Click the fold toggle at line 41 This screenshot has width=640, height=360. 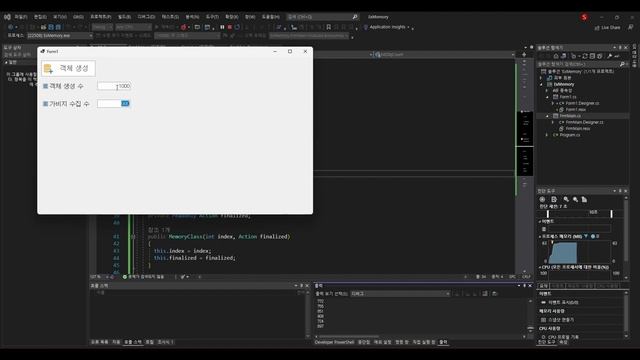[133, 237]
